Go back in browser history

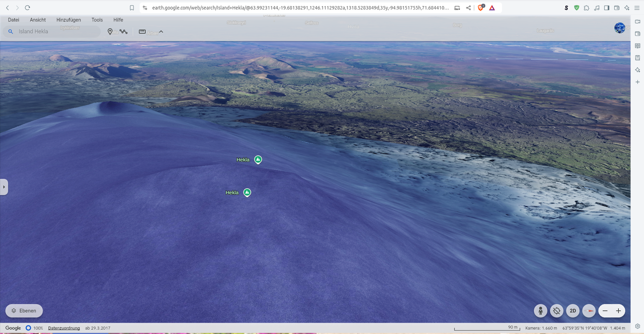point(7,8)
